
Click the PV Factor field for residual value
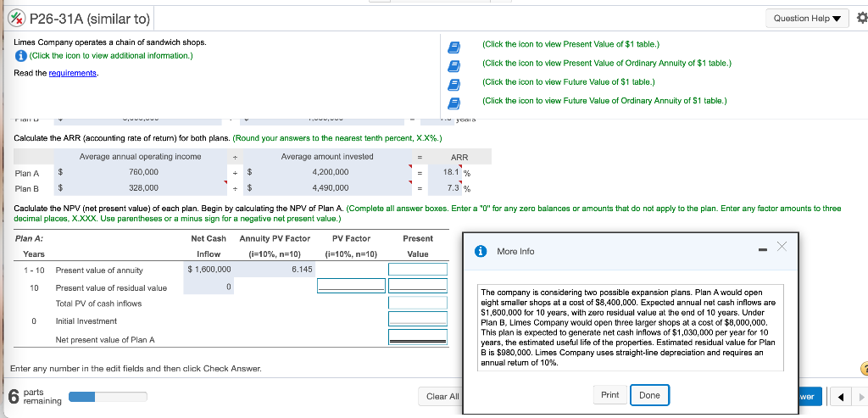(x=351, y=287)
